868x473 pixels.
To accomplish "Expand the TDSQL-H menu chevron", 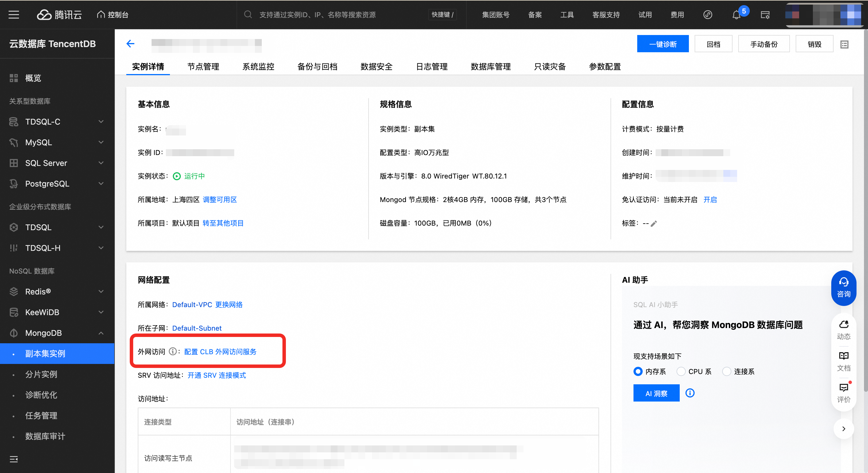I will (101, 248).
